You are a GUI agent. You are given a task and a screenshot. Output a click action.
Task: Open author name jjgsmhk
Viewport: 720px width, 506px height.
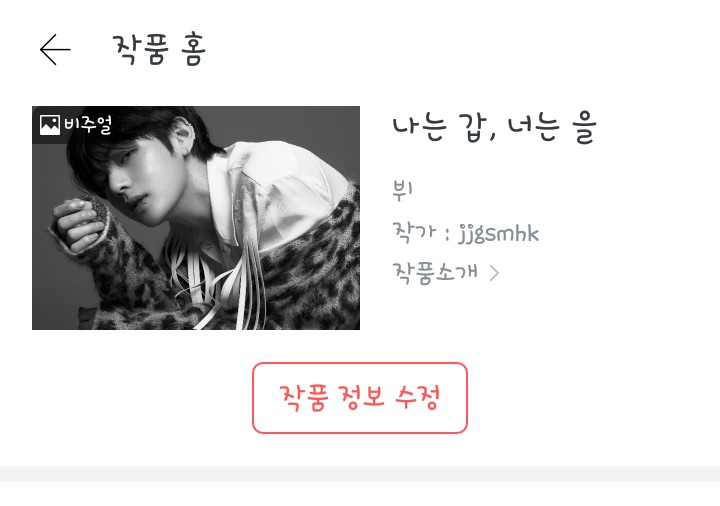click(498, 234)
